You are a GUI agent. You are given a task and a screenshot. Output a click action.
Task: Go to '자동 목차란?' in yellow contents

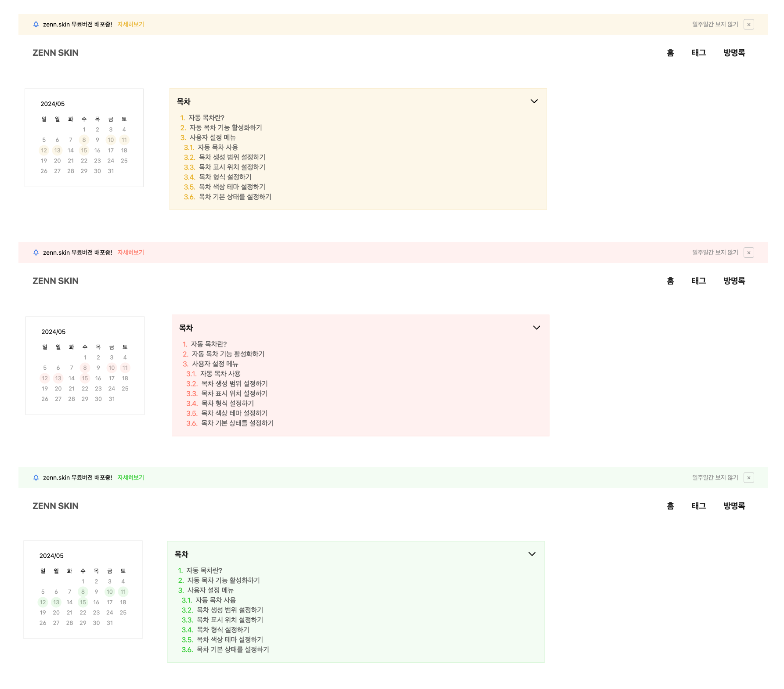tap(206, 118)
